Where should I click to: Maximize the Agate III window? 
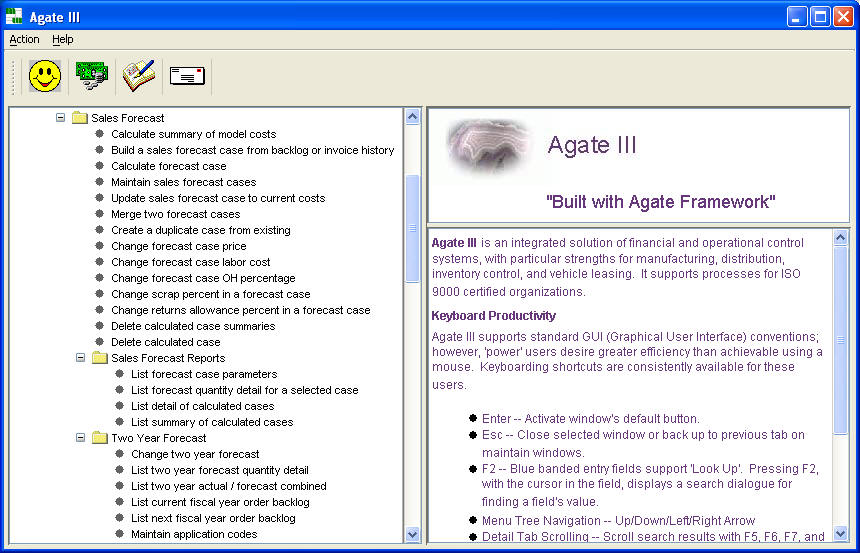tap(820, 16)
